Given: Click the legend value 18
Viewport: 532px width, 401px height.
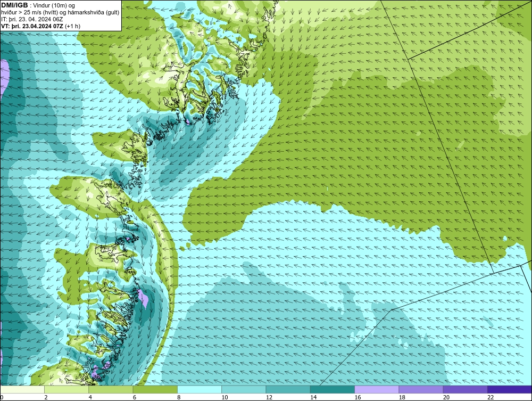Looking at the screenshot, I should (402, 397).
